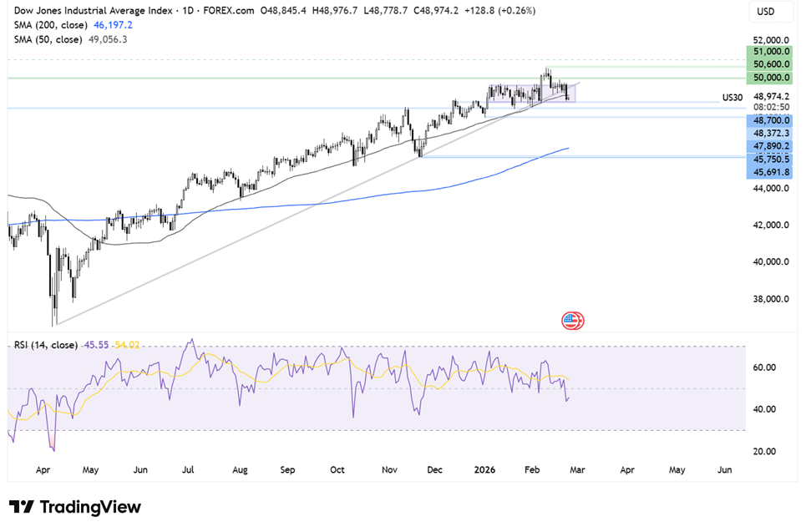Click the countdown timer 08:02:50

pos(771,107)
